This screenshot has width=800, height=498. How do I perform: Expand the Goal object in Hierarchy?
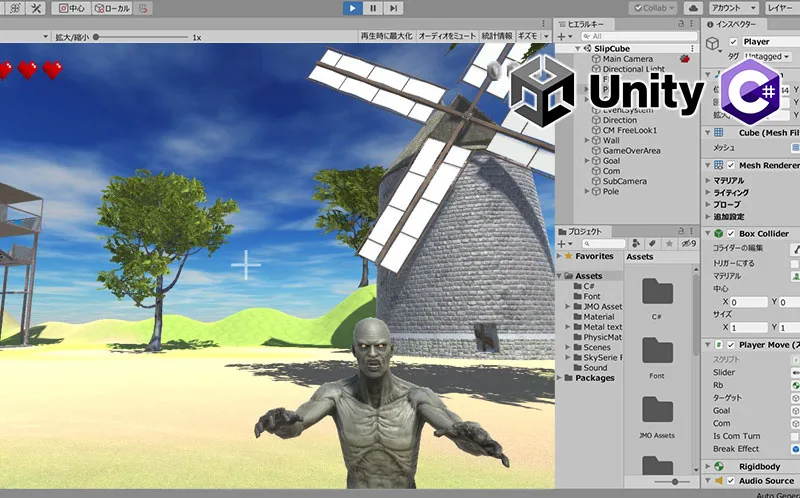pyautogui.click(x=587, y=161)
